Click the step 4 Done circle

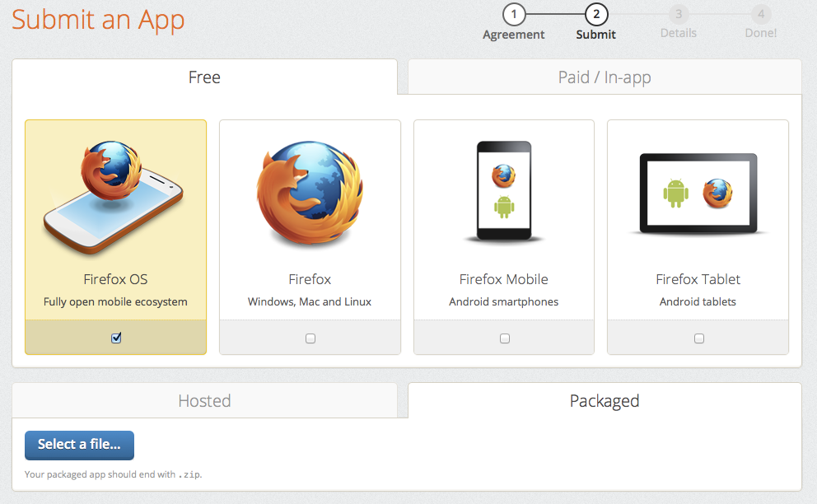click(760, 14)
